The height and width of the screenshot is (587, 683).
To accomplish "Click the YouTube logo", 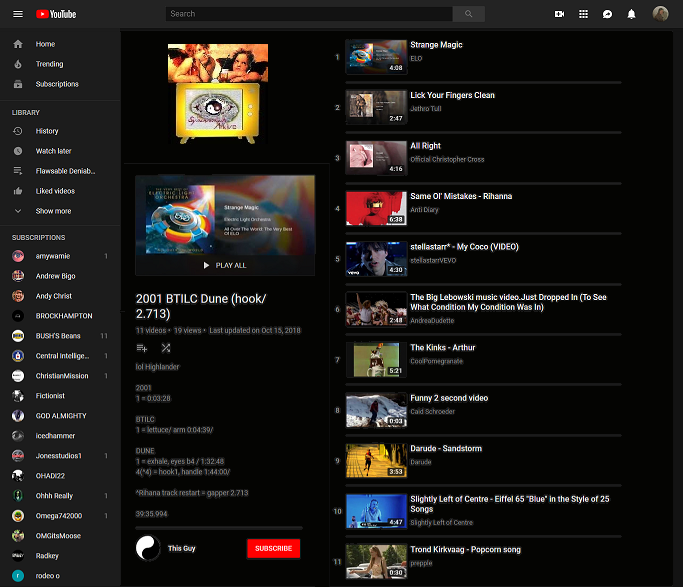I will click(56, 14).
